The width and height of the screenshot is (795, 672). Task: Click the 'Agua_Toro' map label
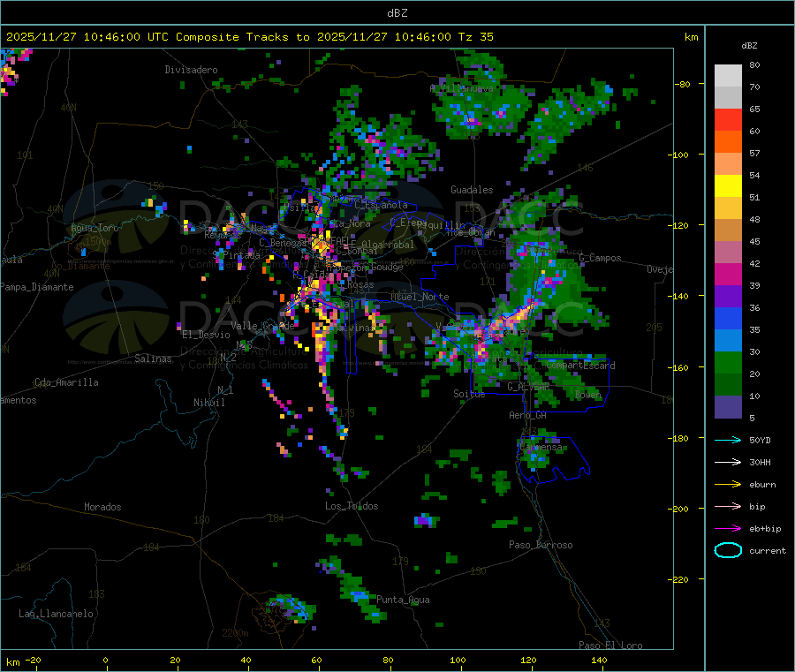click(95, 229)
